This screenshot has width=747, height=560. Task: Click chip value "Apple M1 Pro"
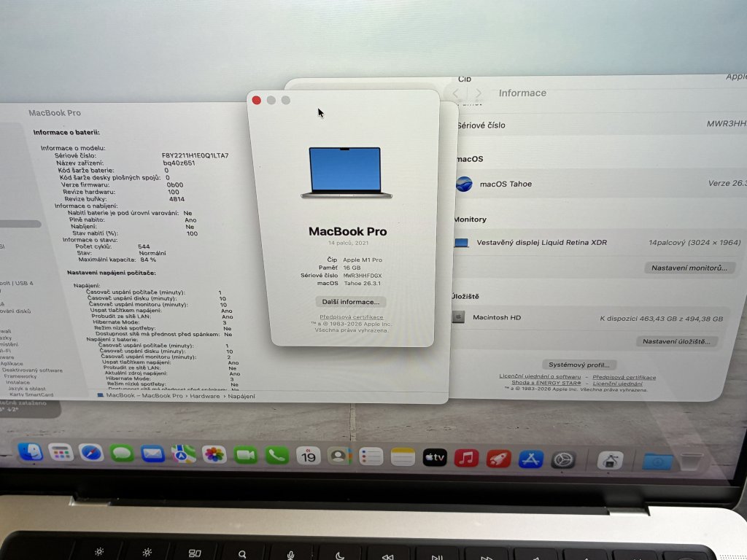[x=363, y=260]
